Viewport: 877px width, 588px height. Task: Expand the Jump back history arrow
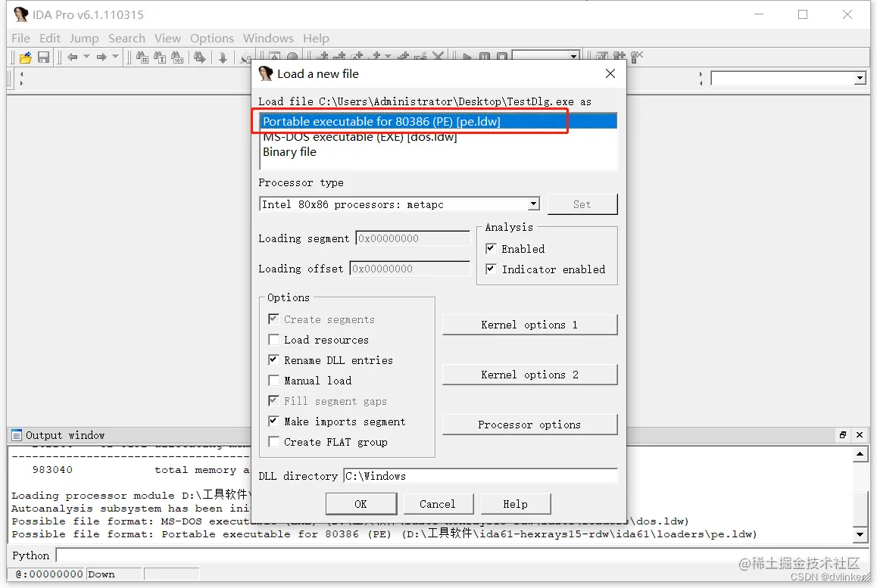point(86,57)
